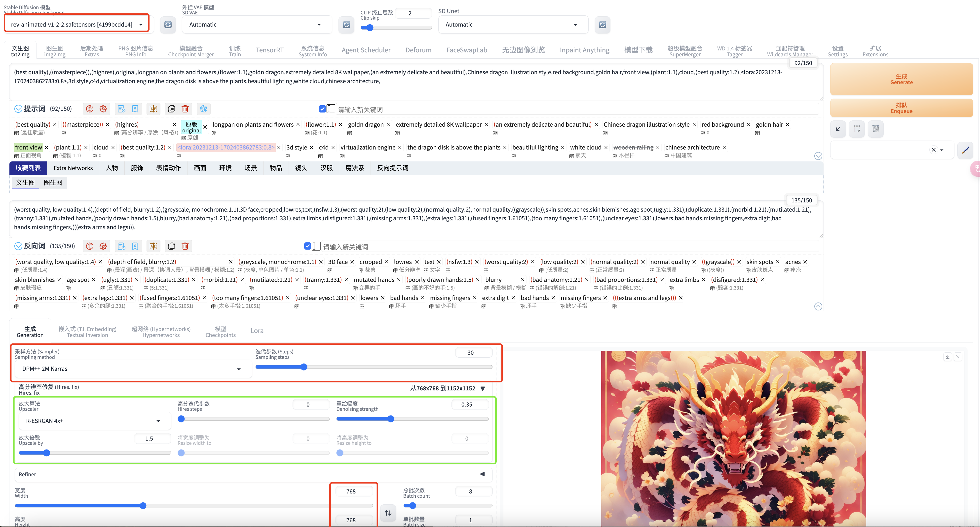Viewport: 980px width, 527px height.
Task: Open prompt toolbar settings gear icon
Action: (103, 109)
